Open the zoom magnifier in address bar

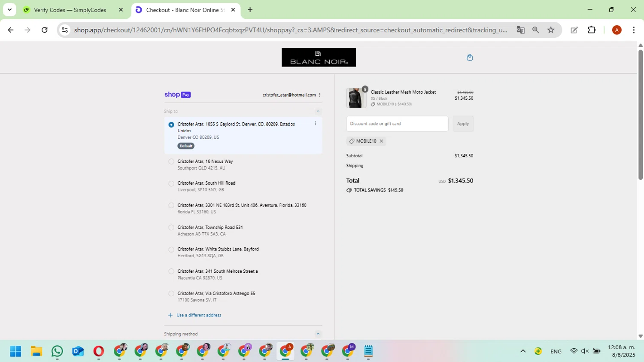click(x=535, y=30)
